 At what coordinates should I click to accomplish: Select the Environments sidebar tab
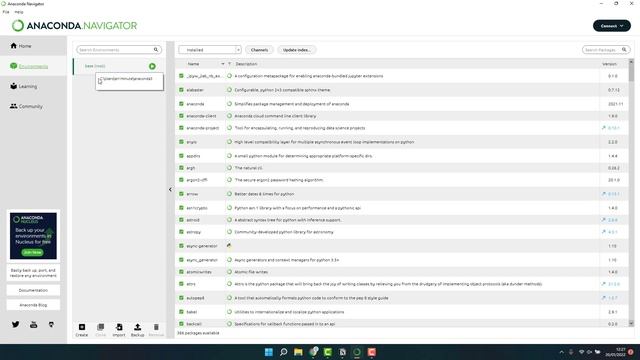coord(29,66)
